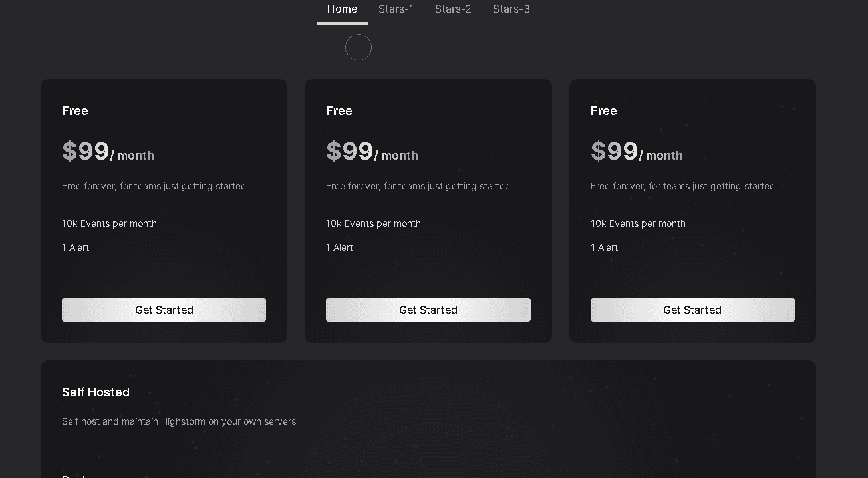Click the Self Hosted heading

(x=96, y=392)
